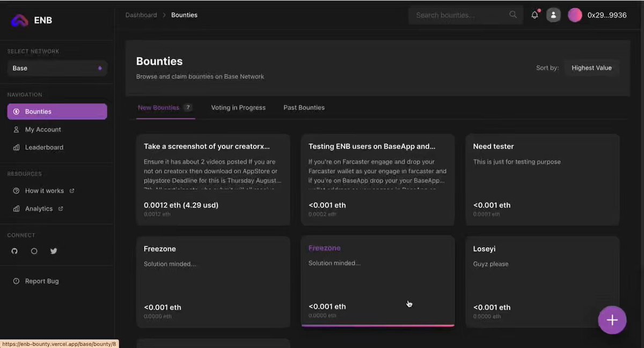This screenshot has width=644, height=348.
Task: Click the Bounties breadcrumb
Action: tap(184, 15)
